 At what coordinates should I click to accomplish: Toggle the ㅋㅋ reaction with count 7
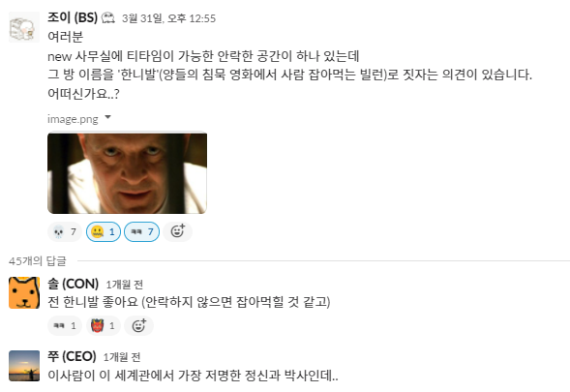pos(141,231)
